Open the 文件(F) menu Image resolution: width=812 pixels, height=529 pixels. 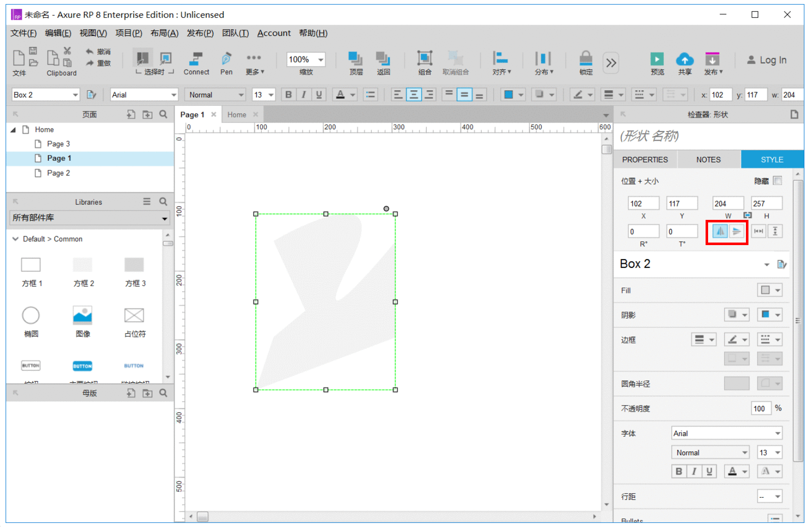23,33
